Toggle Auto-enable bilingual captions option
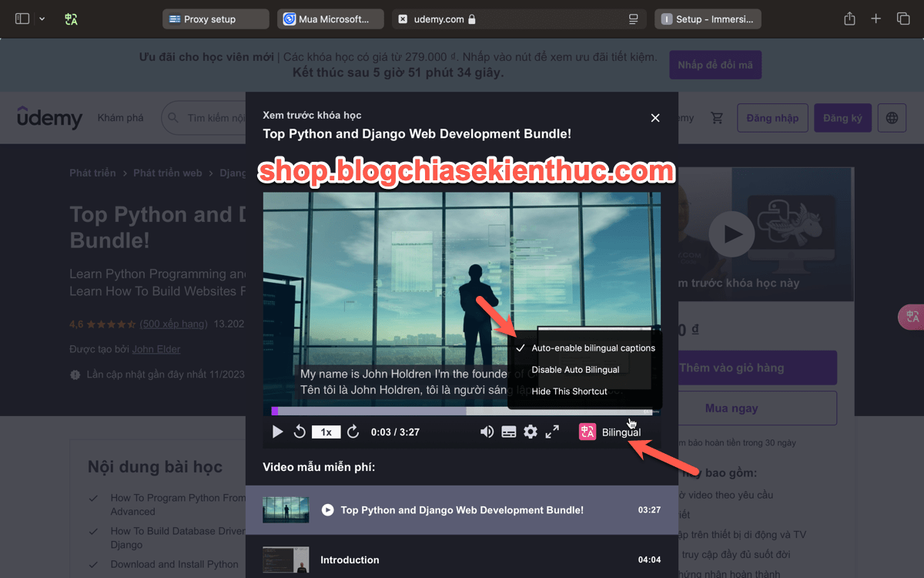Screen dimensions: 924x578 pyautogui.click(x=584, y=348)
